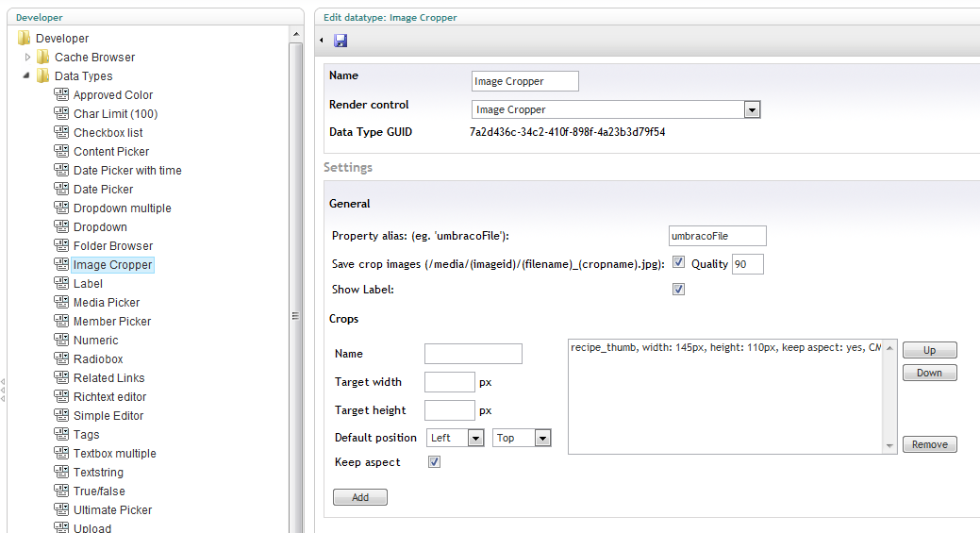
Task: Click the Data Types folder icon
Action: click(x=43, y=75)
